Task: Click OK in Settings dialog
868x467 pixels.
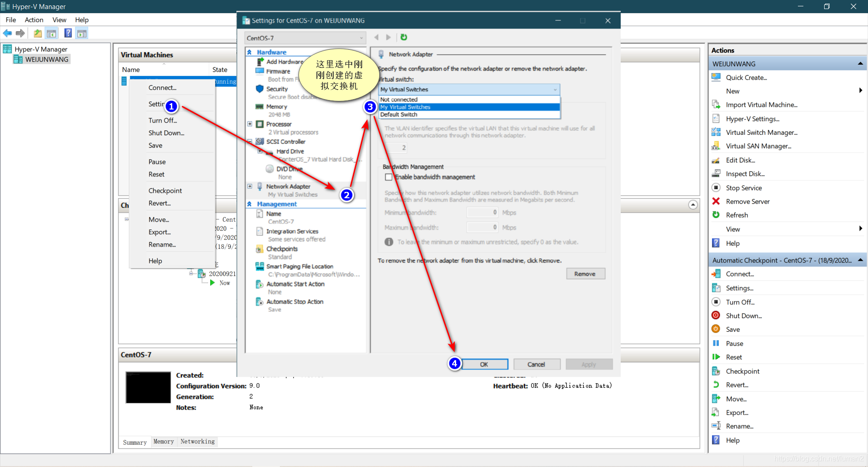Action: click(x=484, y=364)
